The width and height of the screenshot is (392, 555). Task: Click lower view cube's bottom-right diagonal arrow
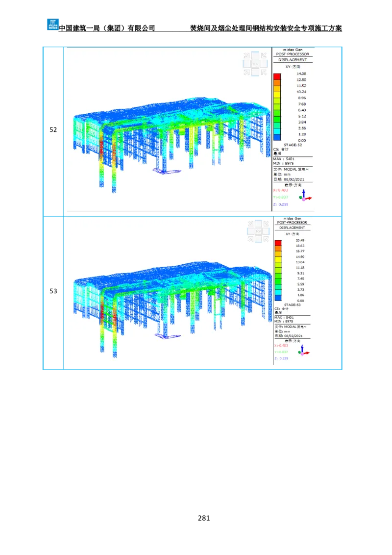266,239
